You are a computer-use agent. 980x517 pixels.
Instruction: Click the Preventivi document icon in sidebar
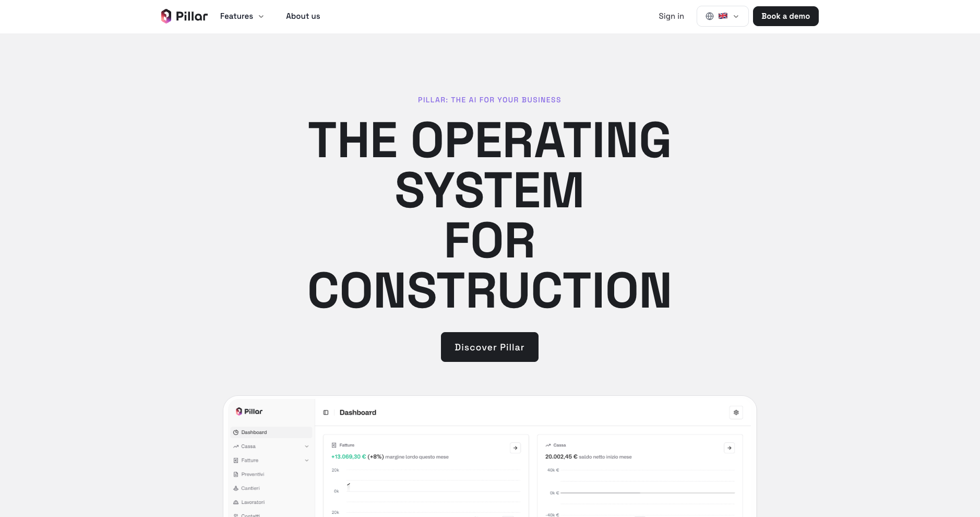coord(236,474)
